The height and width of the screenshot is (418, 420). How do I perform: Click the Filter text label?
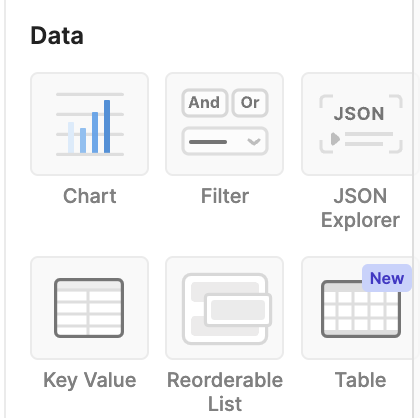pyautogui.click(x=225, y=196)
